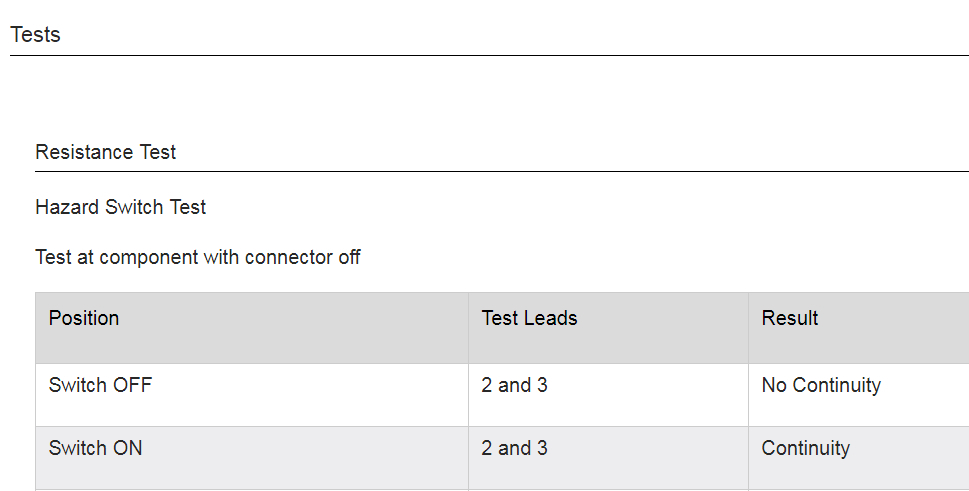Select the Resistance Test subsection heading
The height and width of the screenshot is (491, 969).
coord(105,153)
